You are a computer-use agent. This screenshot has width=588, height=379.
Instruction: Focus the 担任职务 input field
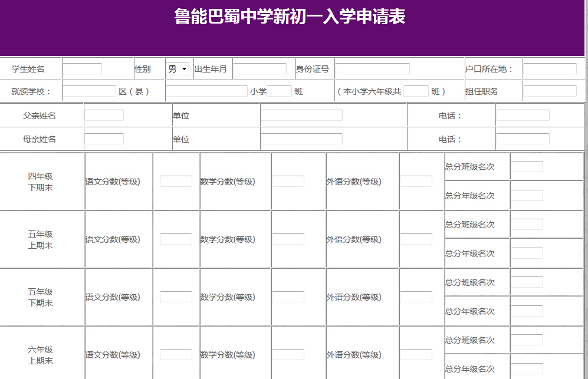click(550, 91)
